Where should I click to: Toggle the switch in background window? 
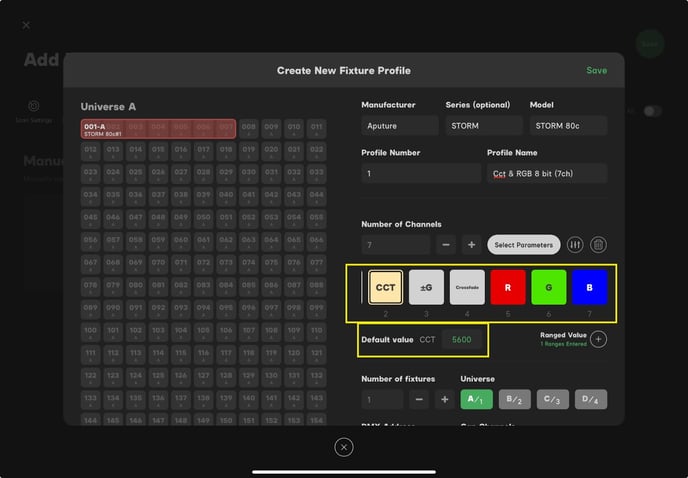(x=652, y=111)
